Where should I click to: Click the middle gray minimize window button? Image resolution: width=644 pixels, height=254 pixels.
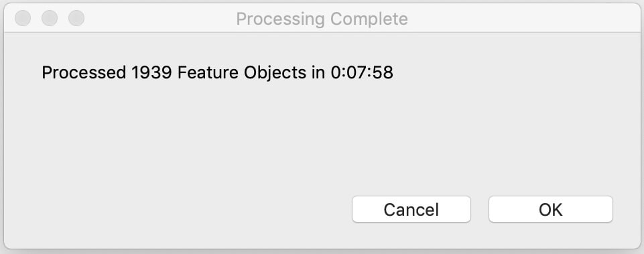(50, 18)
